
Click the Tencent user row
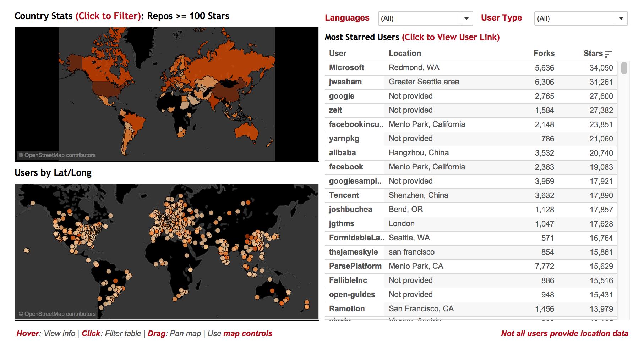coord(471,195)
